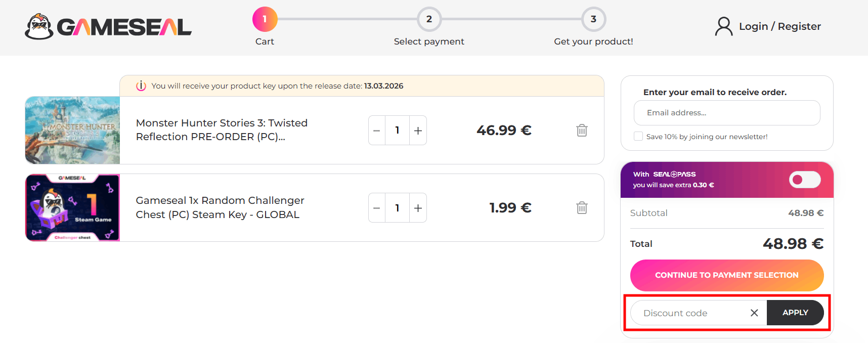Decrease Random Challenger Chest quantity
Image resolution: width=868 pixels, height=343 pixels.
(377, 208)
